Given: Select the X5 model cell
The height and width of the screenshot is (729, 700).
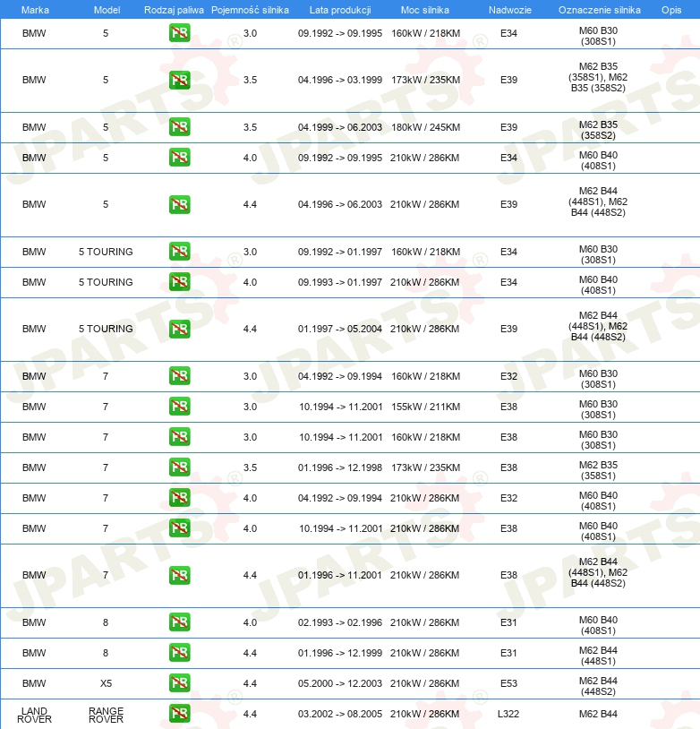Looking at the screenshot, I should 106,683.
